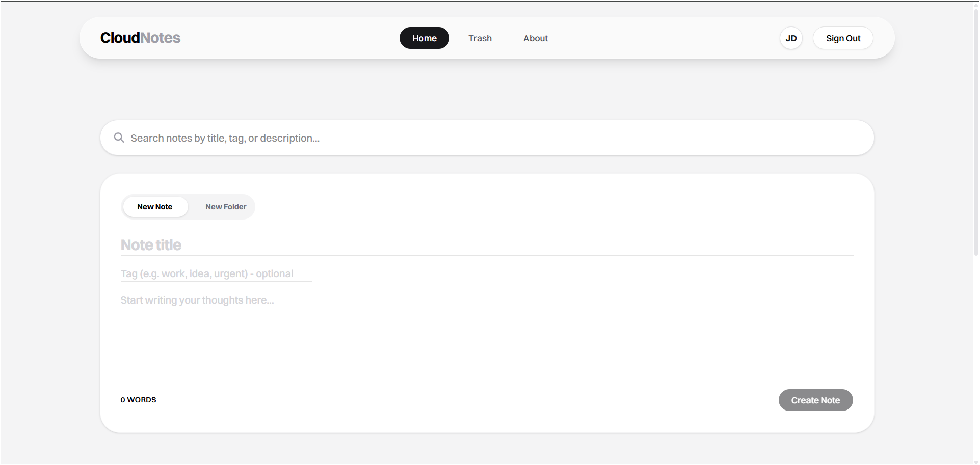980x465 pixels.
Task: Focus the notes search field
Action: click(x=487, y=138)
